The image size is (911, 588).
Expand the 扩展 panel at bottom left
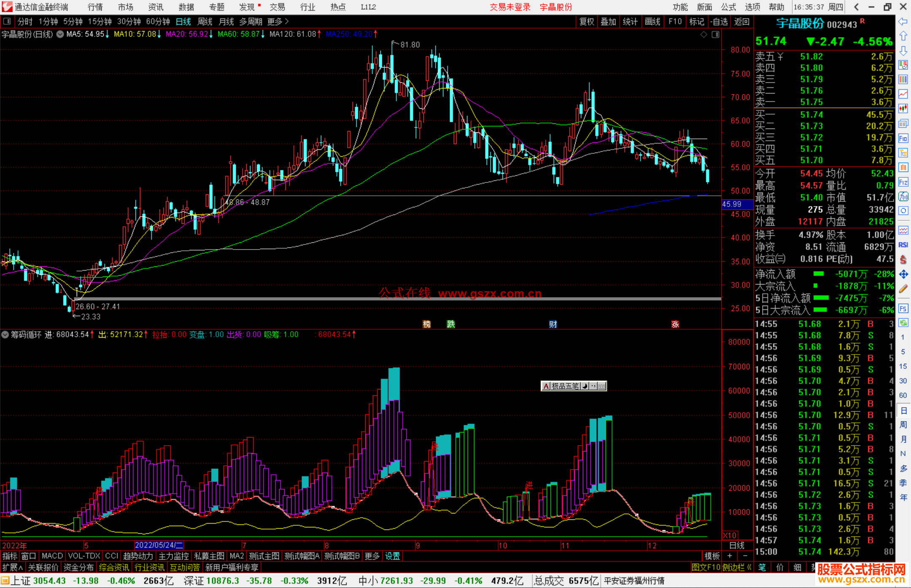13,567
